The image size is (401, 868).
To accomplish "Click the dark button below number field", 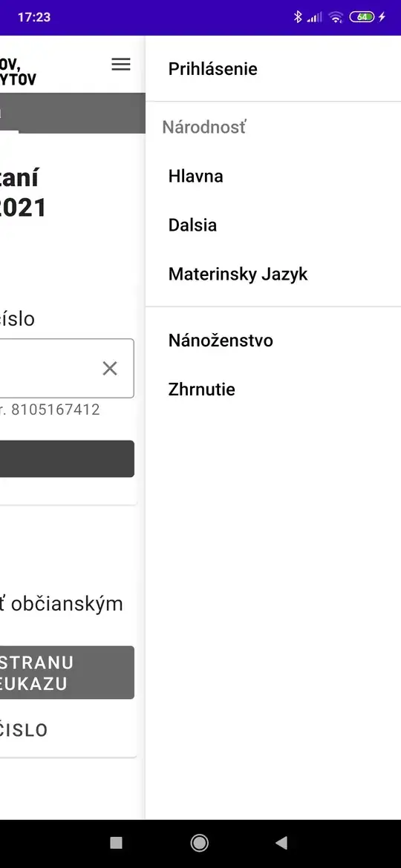I will [67, 459].
